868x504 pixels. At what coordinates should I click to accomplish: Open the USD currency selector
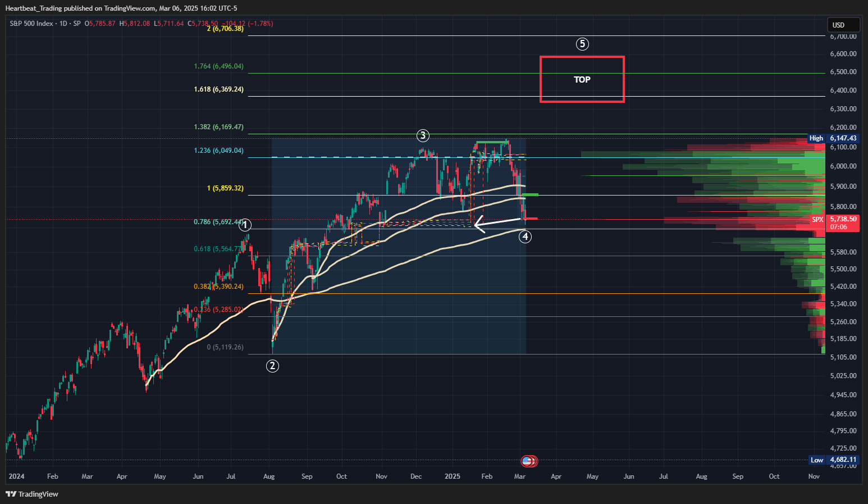843,25
